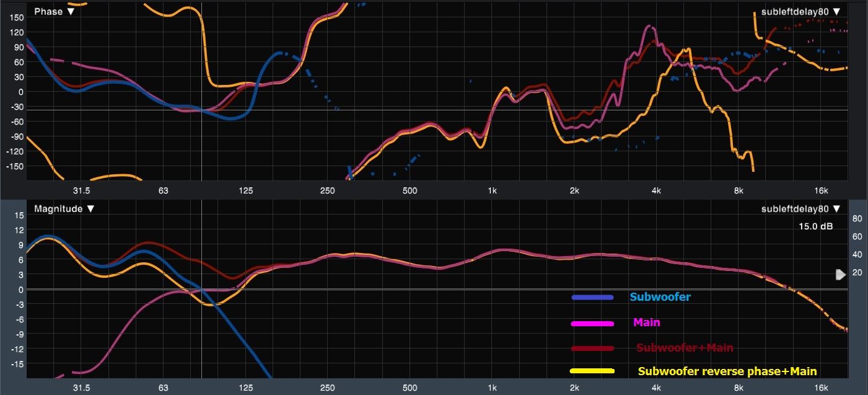Click the 1k frequency label under the Phase plot
The width and height of the screenshot is (868, 395).
pos(492,190)
